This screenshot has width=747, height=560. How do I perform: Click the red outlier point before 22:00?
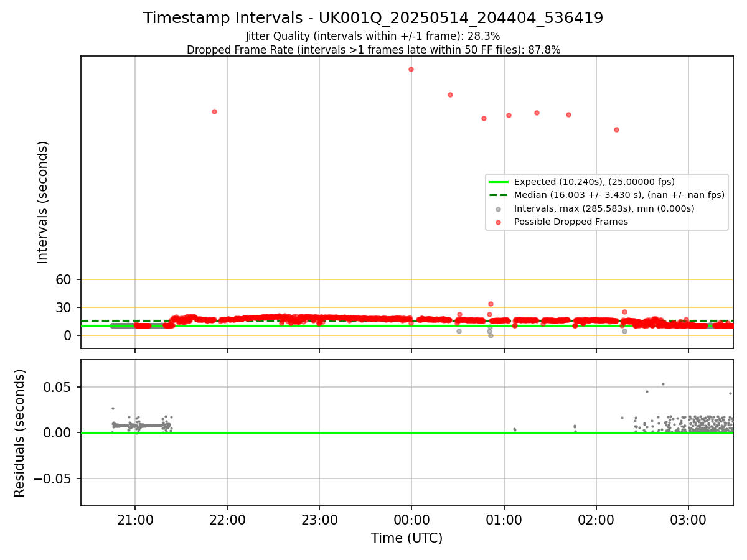coord(214,111)
